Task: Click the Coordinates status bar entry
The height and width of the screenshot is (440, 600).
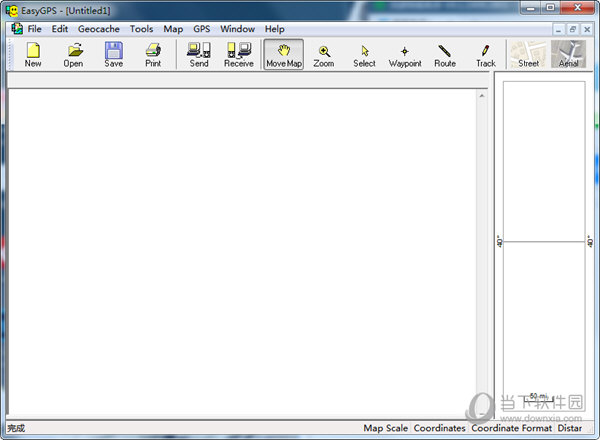Action: 439,428
